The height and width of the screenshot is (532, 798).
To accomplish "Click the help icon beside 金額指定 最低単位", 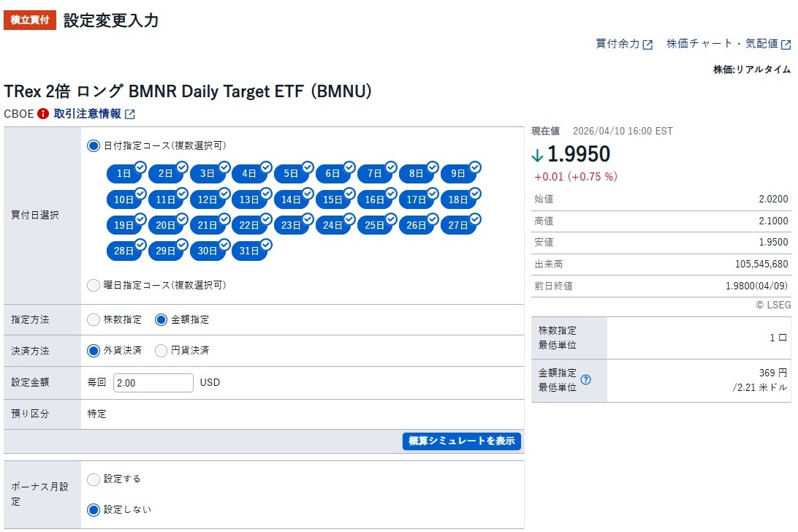I will (x=585, y=380).
